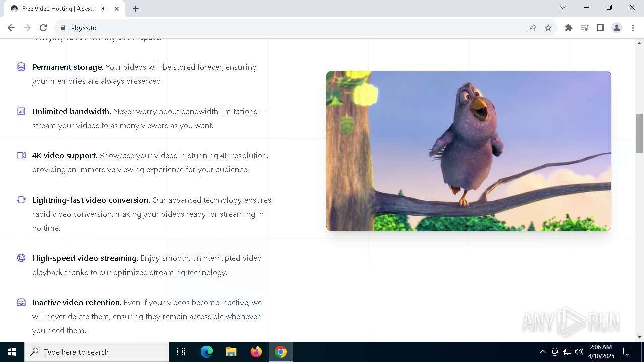
Task: Click the "Lightning-fast video conversion." heading
Action: (x=91, y=200)
